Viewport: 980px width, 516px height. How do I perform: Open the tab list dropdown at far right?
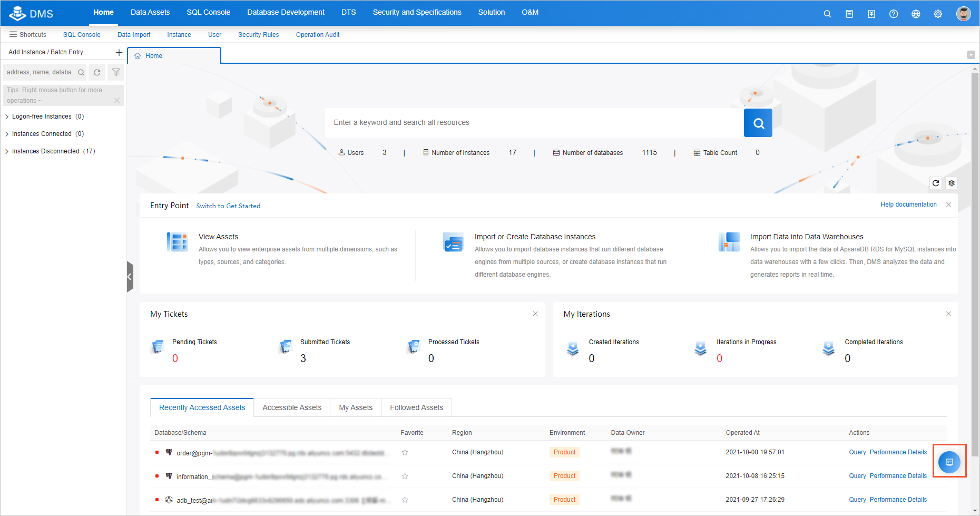pos(971,55)
